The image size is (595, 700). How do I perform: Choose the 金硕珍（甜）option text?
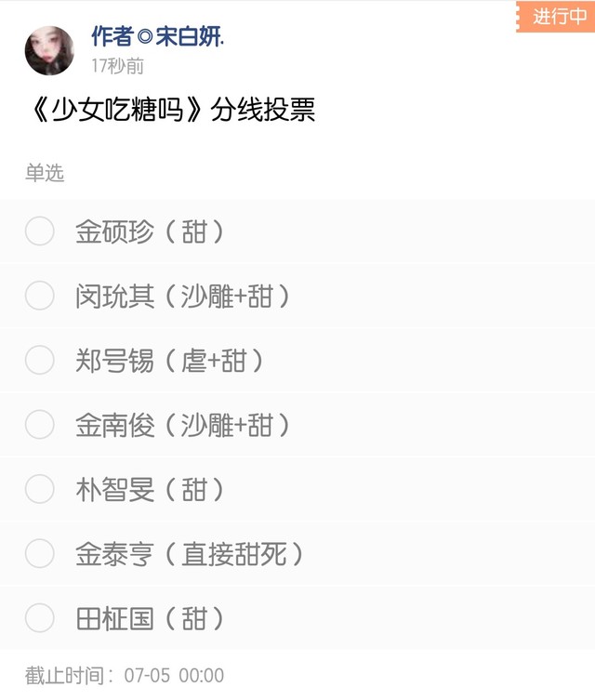pyautogui.click(x=150, y=231)
